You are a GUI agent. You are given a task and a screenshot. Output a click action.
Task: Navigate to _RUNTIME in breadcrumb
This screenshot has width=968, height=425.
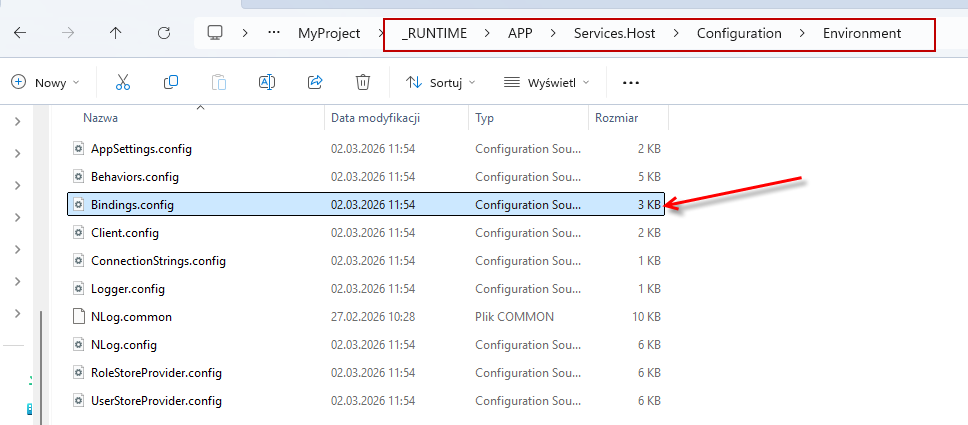(x=434, y=33)
